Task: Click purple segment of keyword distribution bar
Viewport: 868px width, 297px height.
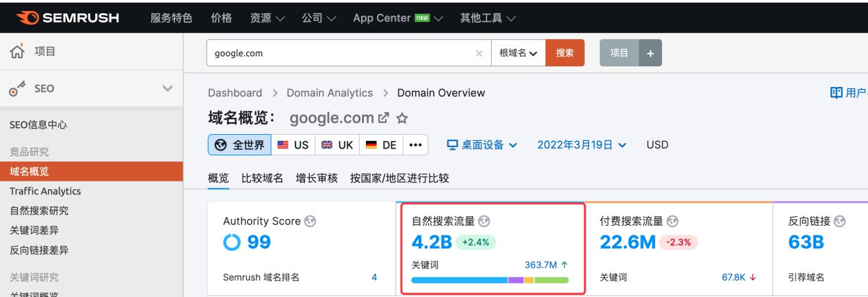Action: pos(516,280)
